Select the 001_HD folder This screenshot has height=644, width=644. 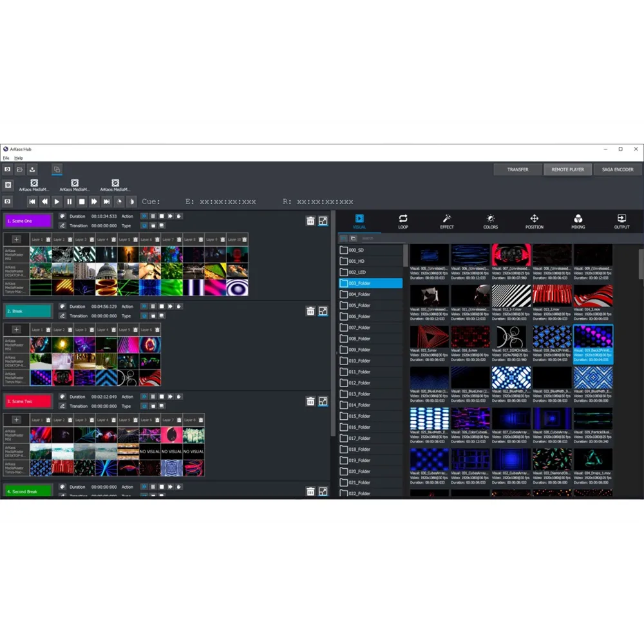click(x=357, y=261)
